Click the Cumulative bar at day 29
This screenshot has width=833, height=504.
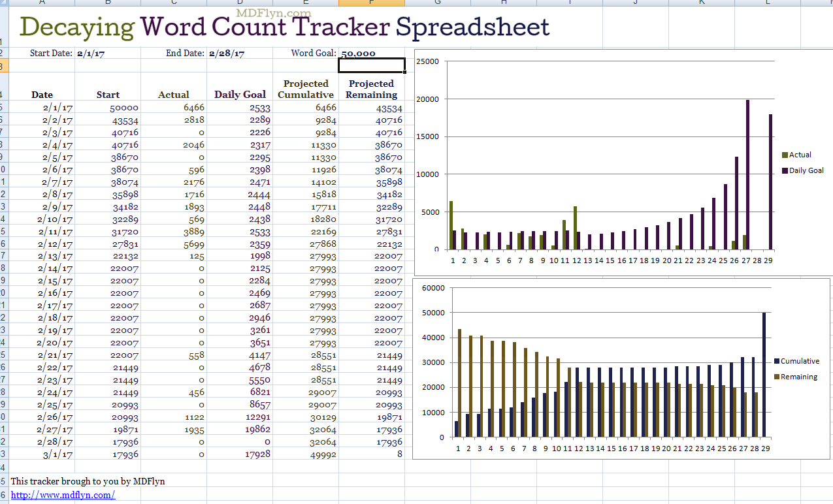764,375
